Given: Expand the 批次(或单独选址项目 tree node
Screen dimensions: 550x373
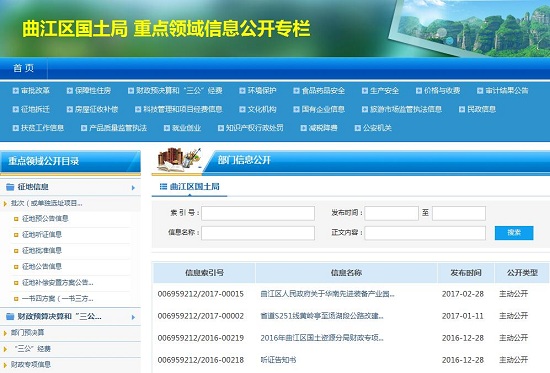Looking at the screenshot, I should coord(5,204).
